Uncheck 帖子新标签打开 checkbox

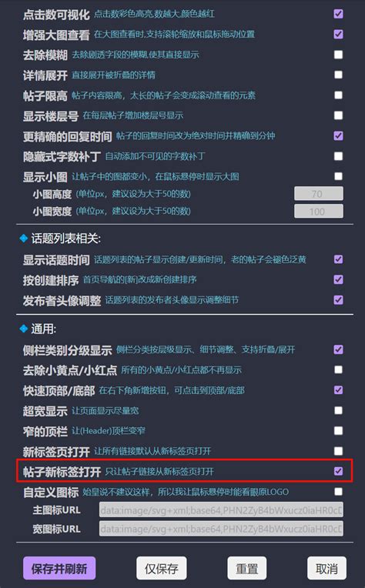338,471
